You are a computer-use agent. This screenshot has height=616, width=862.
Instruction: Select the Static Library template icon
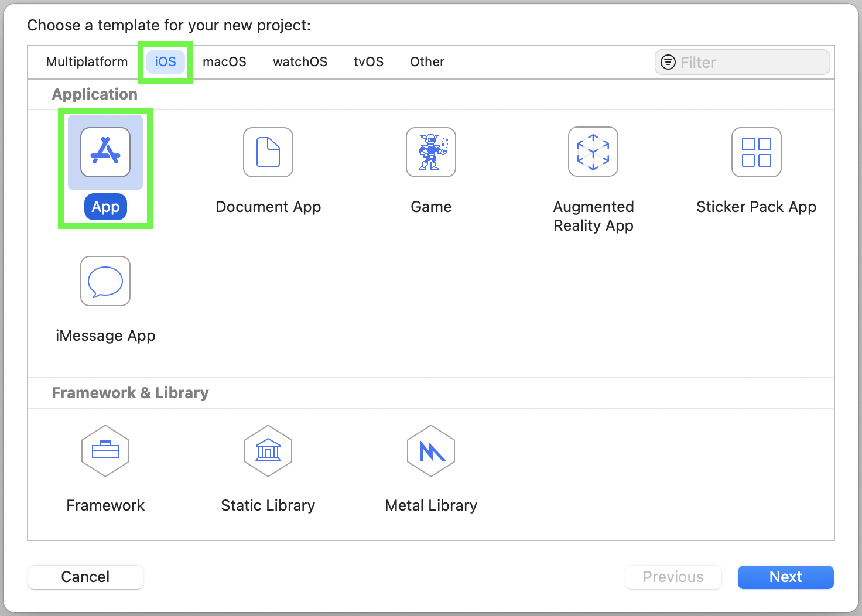tap(268, 451)
